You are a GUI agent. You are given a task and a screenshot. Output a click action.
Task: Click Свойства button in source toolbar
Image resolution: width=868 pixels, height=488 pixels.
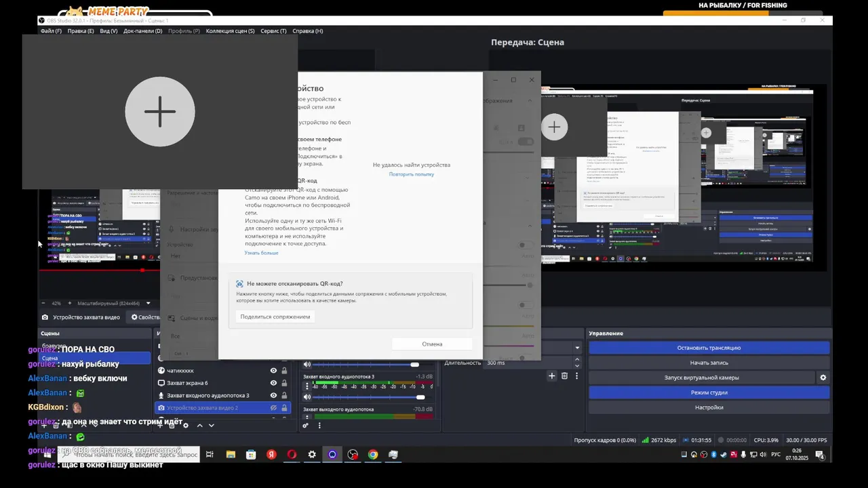(145, 317)
